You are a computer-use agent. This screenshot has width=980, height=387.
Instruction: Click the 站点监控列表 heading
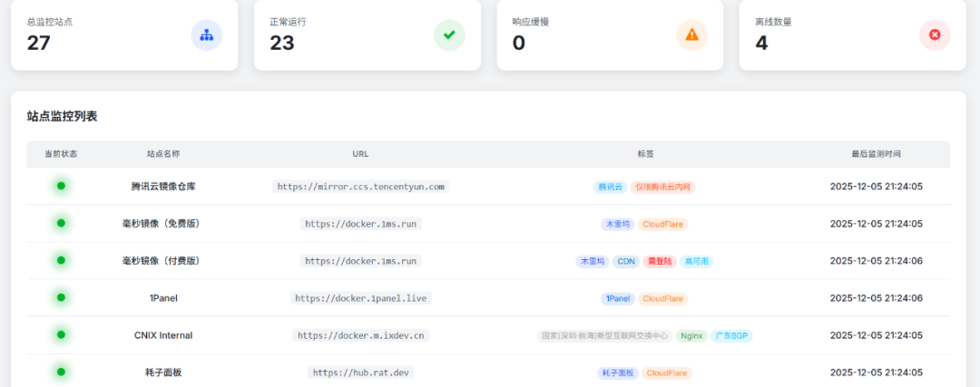tap(62, 116)
